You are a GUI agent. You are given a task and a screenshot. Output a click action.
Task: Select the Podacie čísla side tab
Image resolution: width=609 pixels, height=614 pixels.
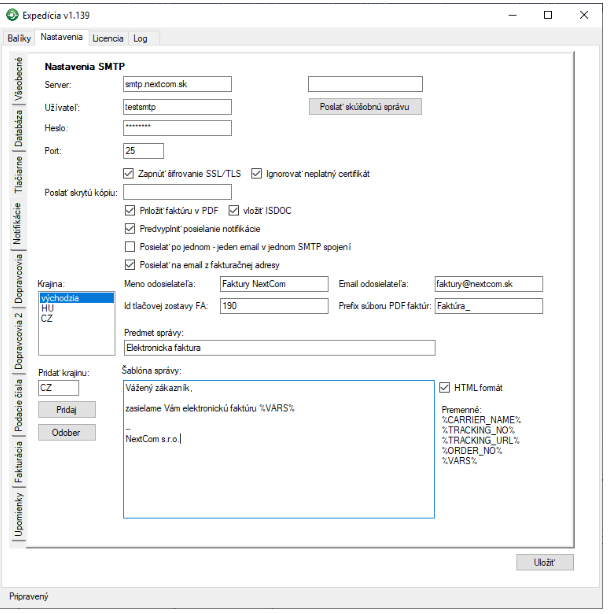[18, 405]
